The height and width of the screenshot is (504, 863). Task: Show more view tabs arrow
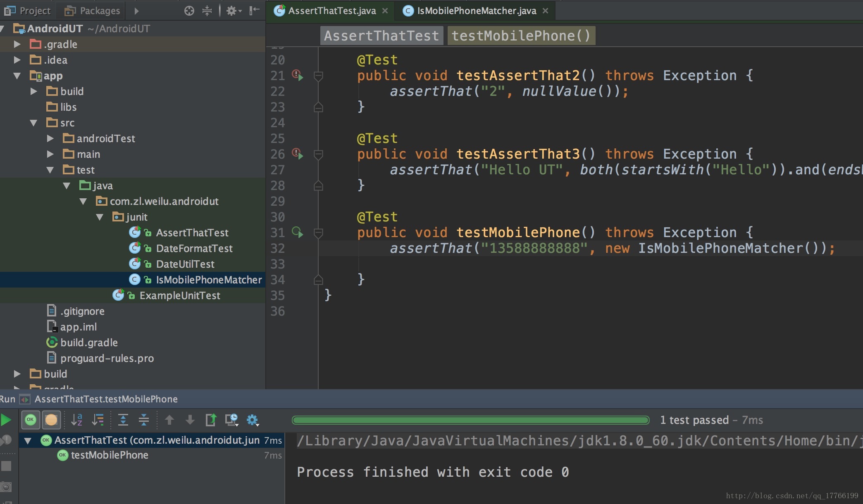136,11
